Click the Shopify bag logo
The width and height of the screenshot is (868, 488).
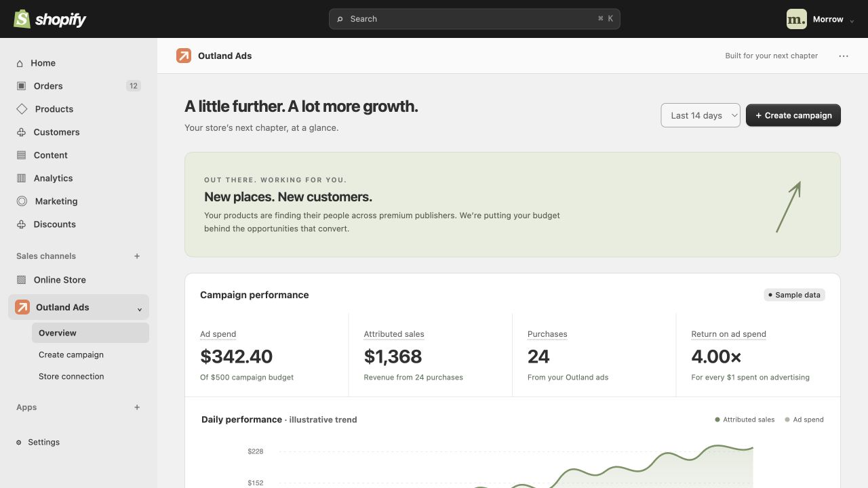22,19
